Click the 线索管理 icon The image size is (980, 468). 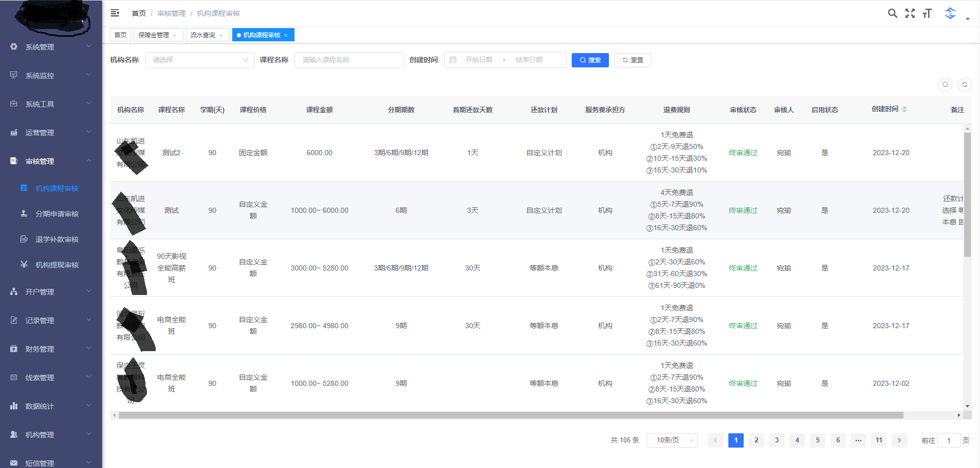pos(14,377)
